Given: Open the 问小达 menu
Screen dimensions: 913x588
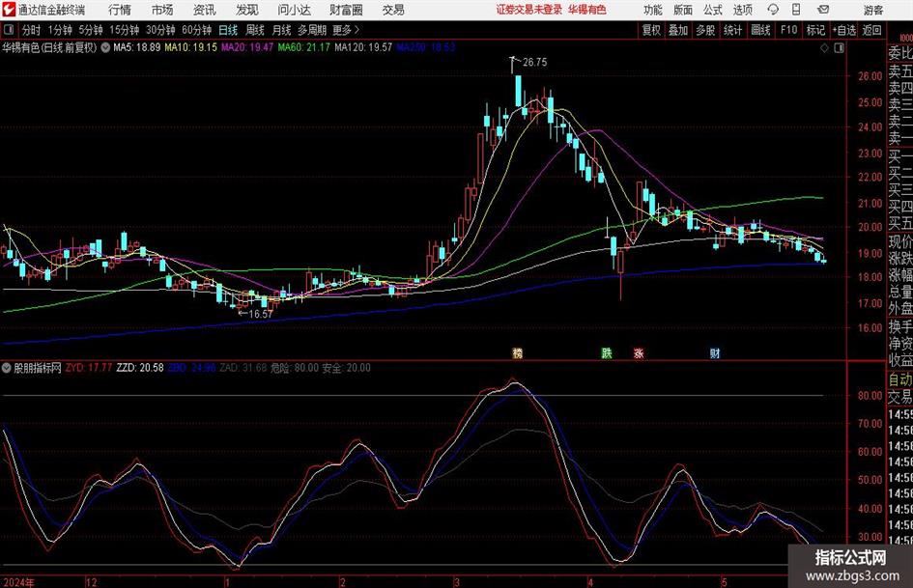Looking at the screenshot, I should click(294, 10).
